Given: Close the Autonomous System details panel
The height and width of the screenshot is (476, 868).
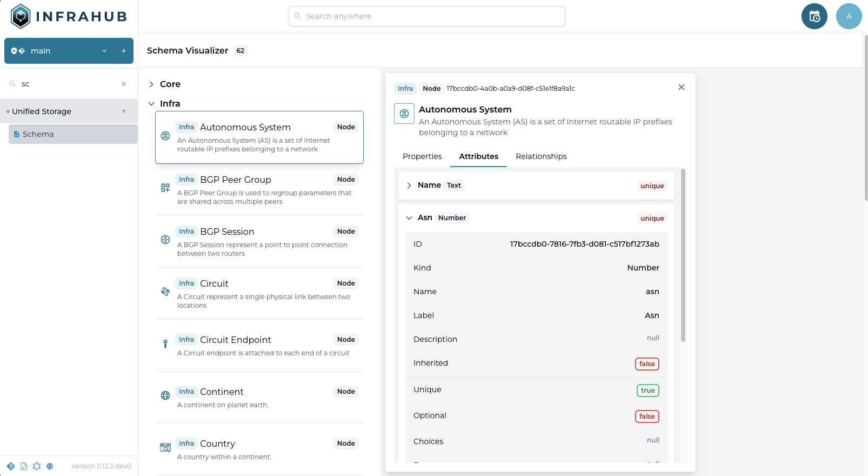Looking at the screenshot, I should point(681,87).
